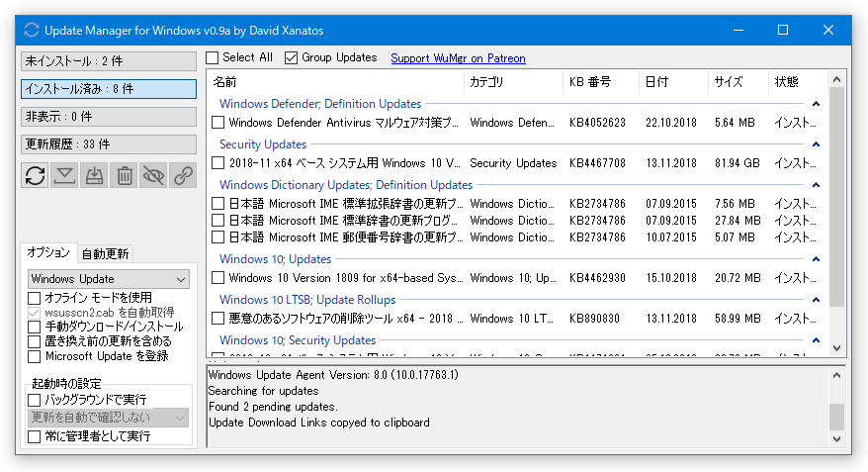Sort by サイズ column header

[x=738, y=82]
